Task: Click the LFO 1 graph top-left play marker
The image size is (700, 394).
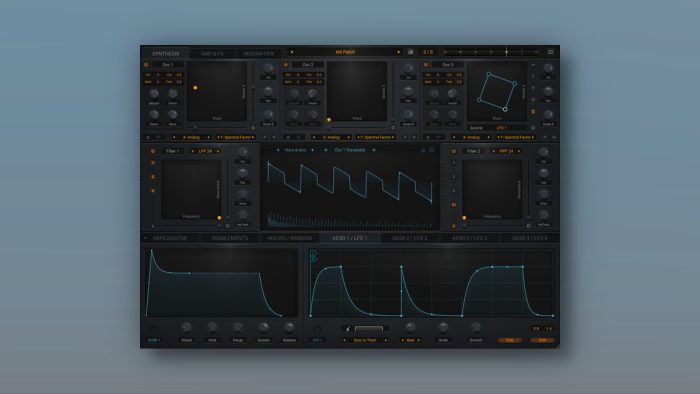Action: pos(313,253)
